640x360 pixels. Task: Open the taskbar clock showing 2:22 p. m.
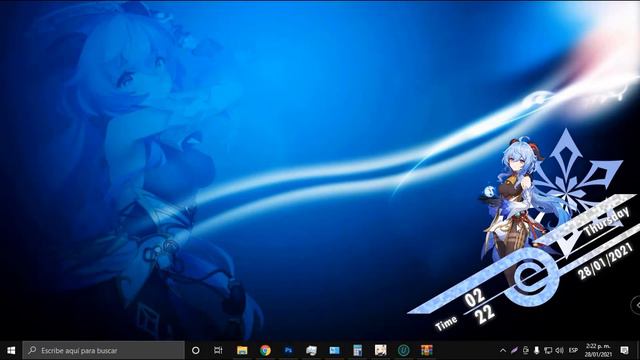pos(598,350)
